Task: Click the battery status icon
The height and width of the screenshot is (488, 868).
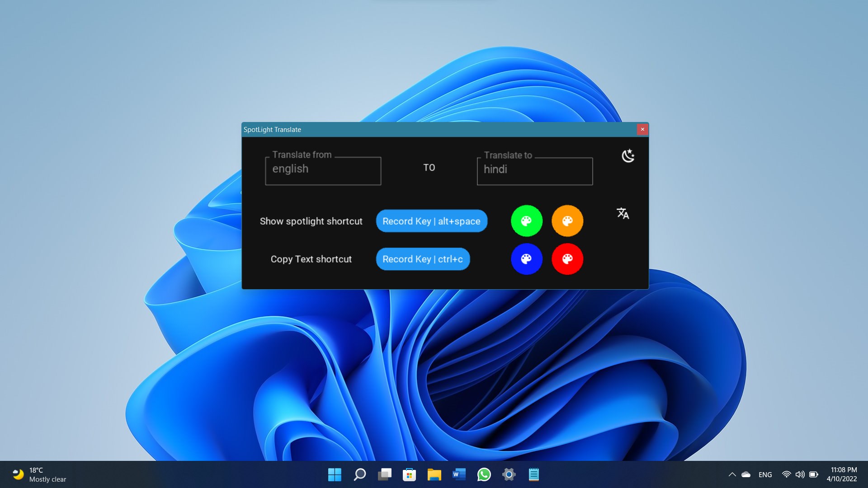Action: point(813,474)
